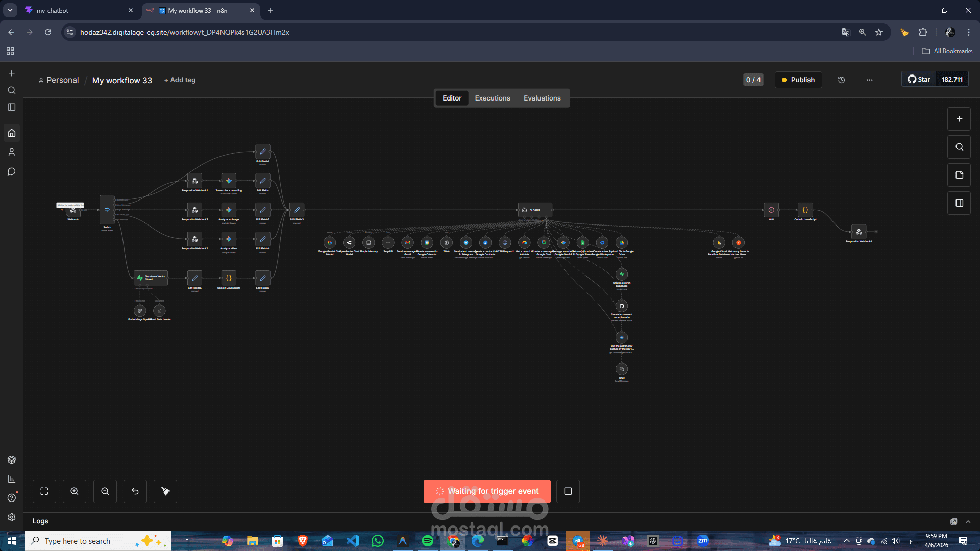Click the Add tag link
This screenshot has height=551, width=980.
pos(180,80)
